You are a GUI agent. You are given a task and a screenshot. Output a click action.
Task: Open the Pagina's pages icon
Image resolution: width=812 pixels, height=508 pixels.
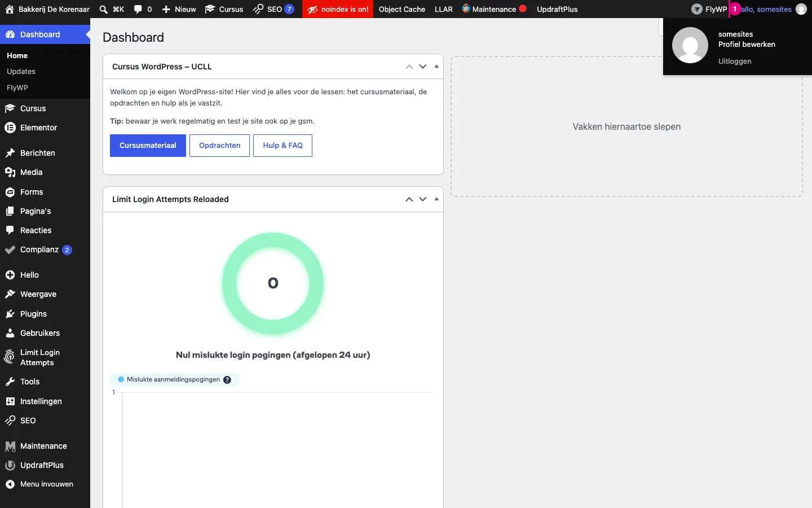click(10, 211)
